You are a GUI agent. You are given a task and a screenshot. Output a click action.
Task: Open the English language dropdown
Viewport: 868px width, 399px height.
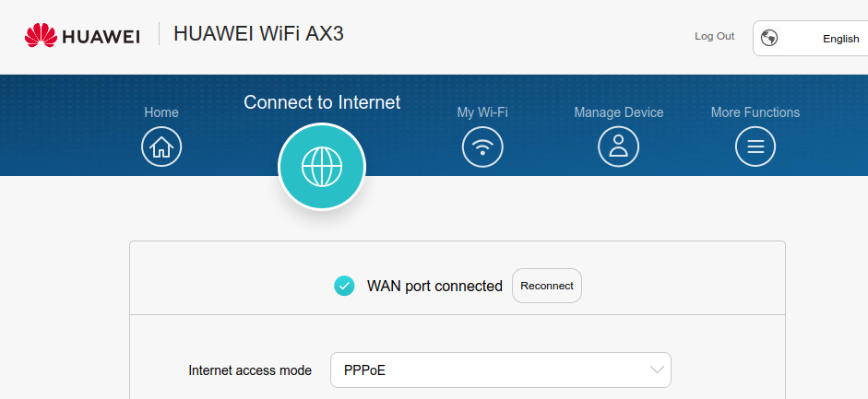[811, 39]
